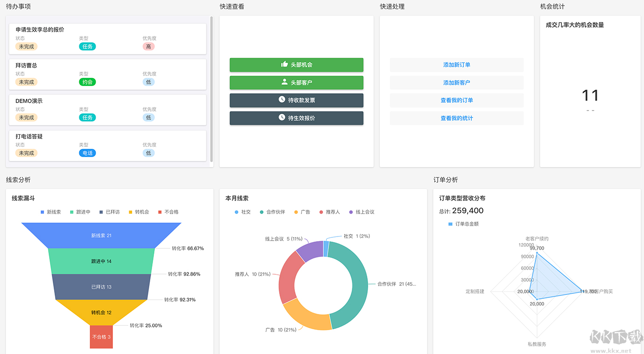This screenshot has width=644, height=354.
Task: Click the yellow 转机会 funnel segment
Action: click(x=101, y=312)
